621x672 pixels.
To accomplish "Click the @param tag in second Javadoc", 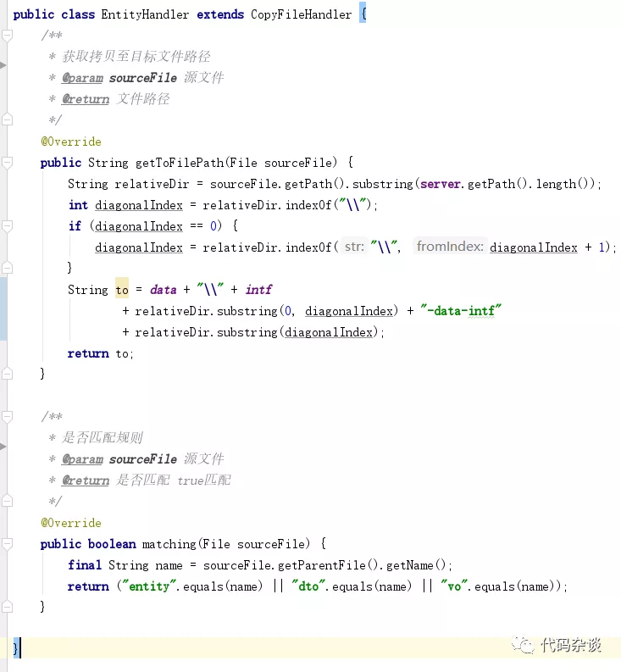I will [x=82, y=459].
